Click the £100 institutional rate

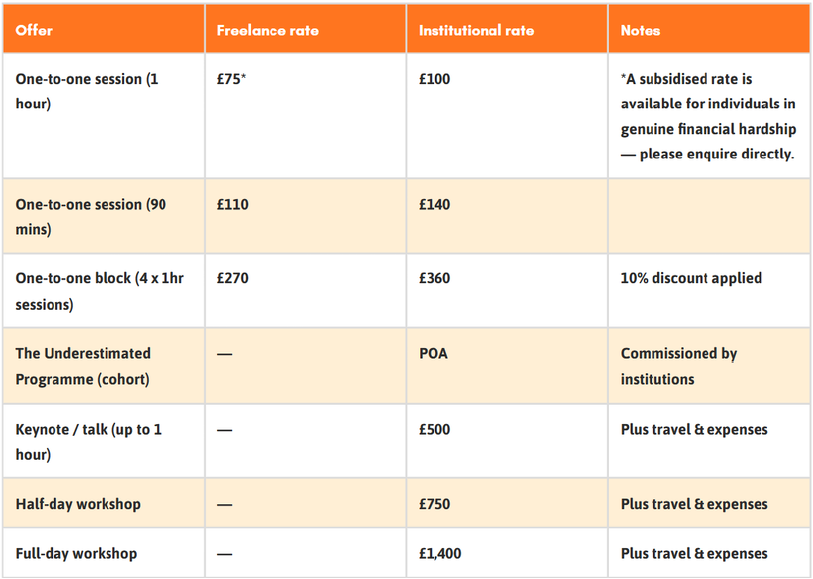click(x=435, y=79)
